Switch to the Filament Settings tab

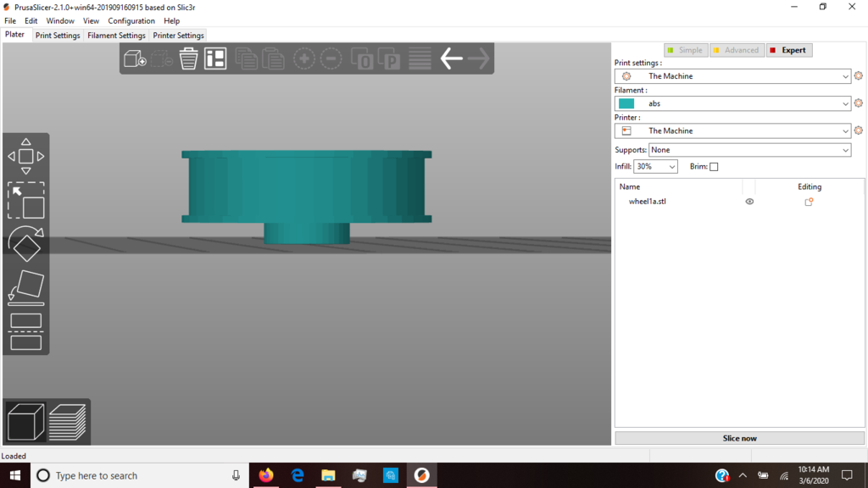coord(116,36)
